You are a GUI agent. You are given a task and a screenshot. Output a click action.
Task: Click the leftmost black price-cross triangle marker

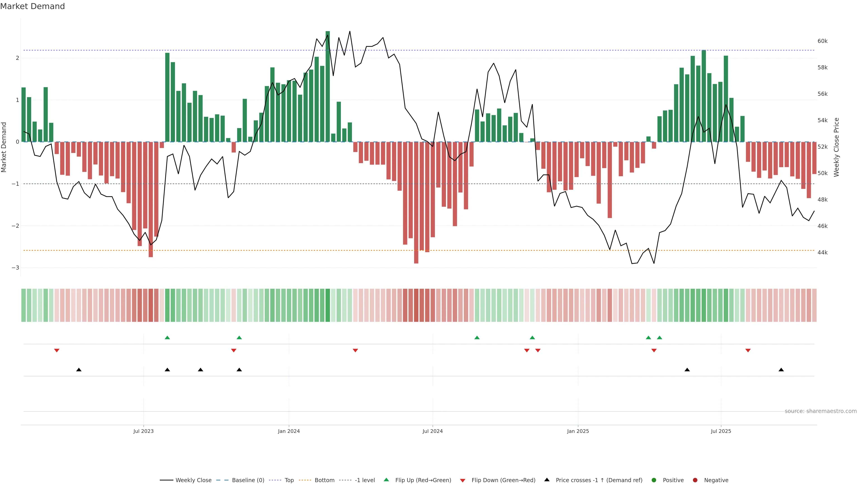point(79,370)
